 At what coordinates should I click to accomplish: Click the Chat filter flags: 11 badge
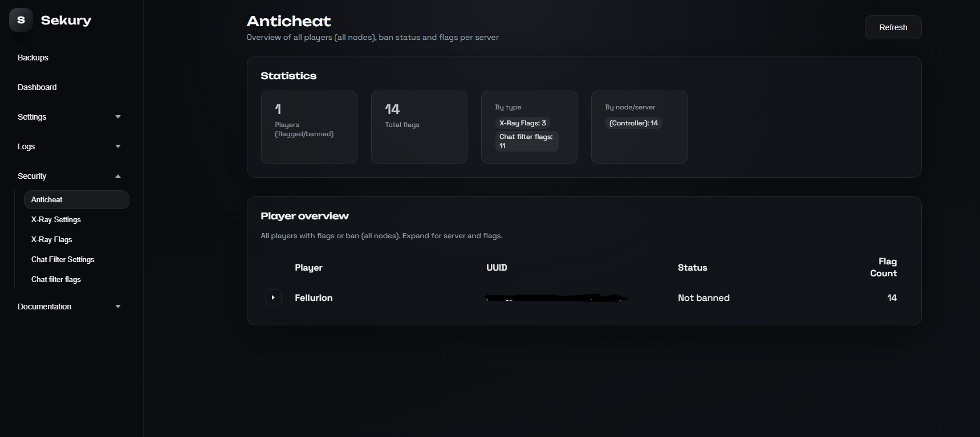point(526,141)
